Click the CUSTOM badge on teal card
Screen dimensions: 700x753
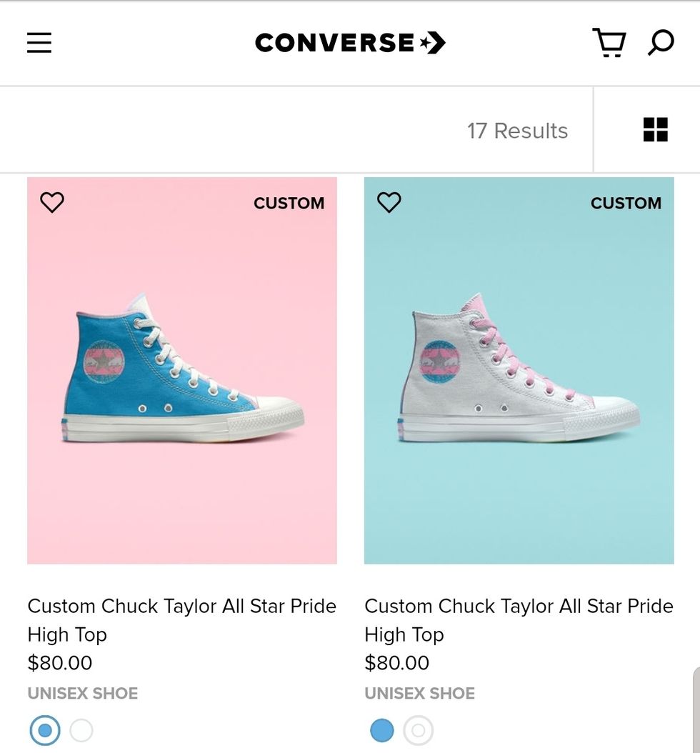(626, 204)
